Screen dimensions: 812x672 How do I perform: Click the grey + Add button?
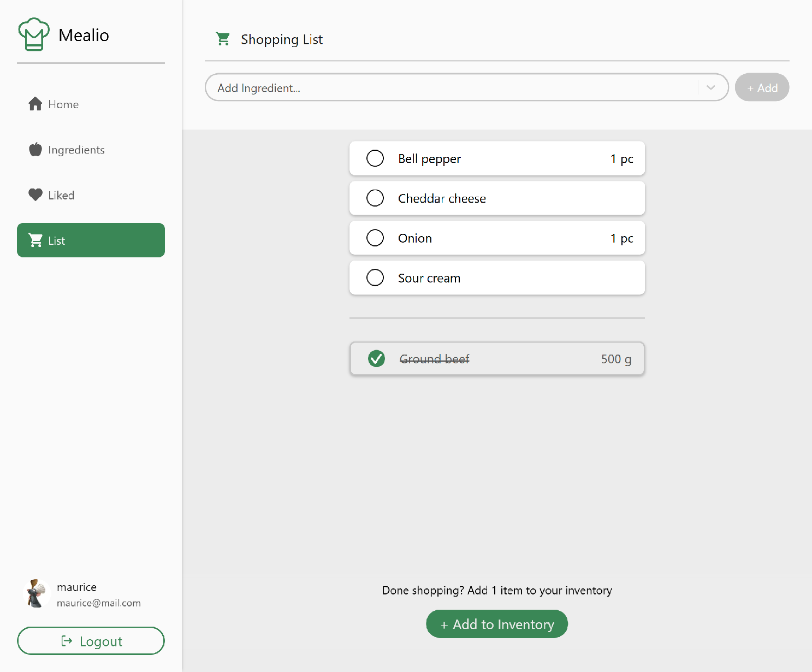click(x=762, y=87)
